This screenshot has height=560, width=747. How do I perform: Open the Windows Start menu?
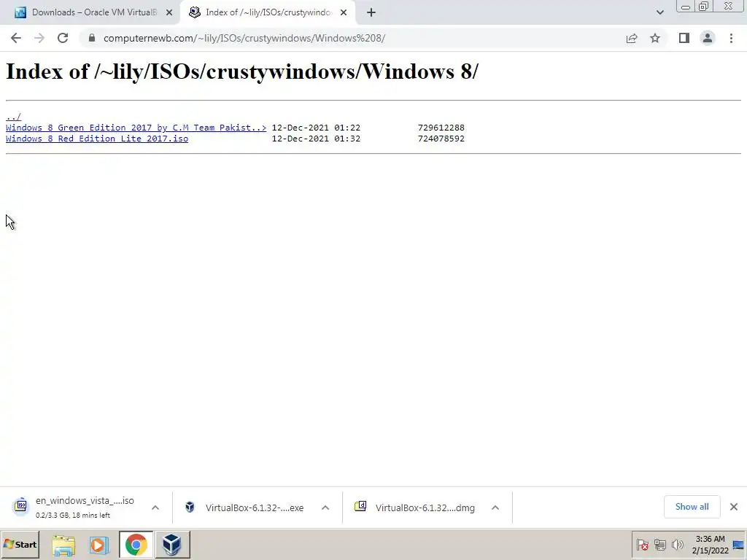click(20, 544)
